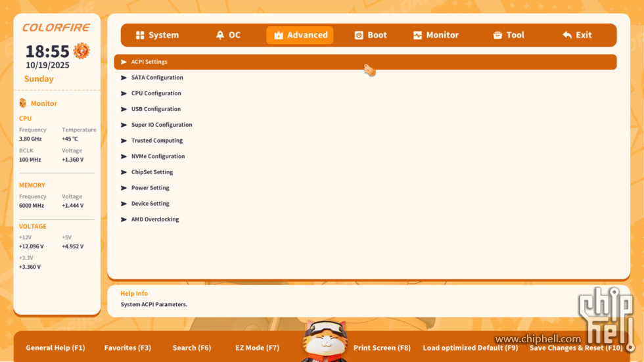Click the Tool tab toolbox icon
This screenshot has height=362, width=644.
coord(497,35)
